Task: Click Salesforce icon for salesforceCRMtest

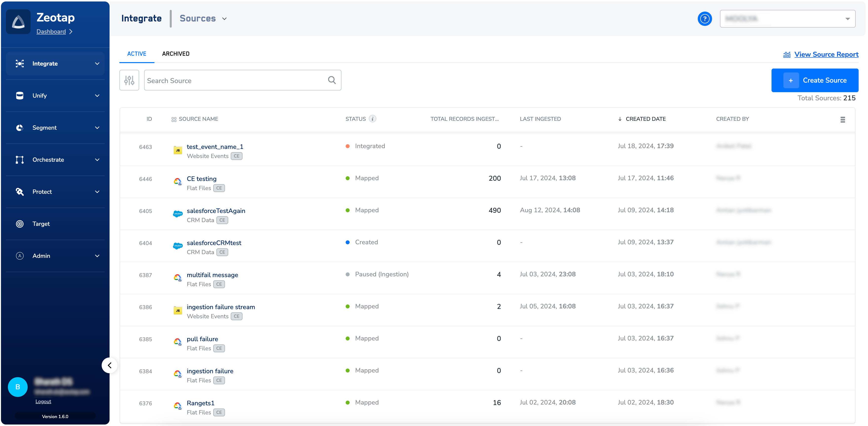Action: (x=178, y=246)
